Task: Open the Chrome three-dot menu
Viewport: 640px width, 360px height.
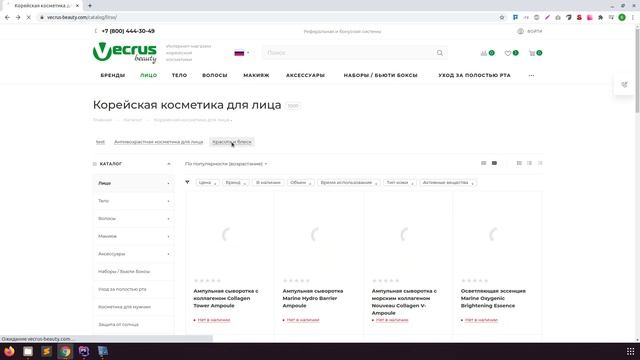Action: coord(633,18)
